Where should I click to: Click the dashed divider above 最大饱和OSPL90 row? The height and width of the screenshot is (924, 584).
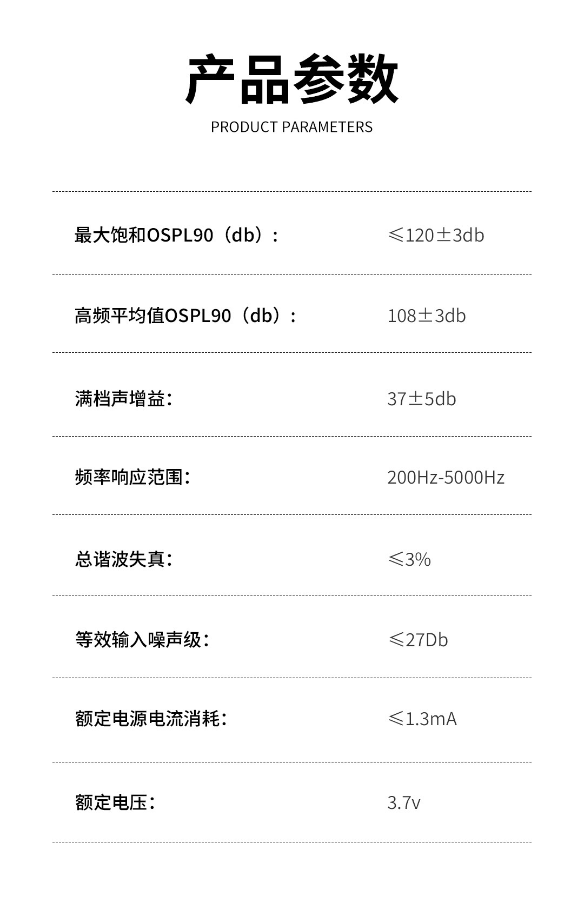pyautogui.click(x=292, y=191)
